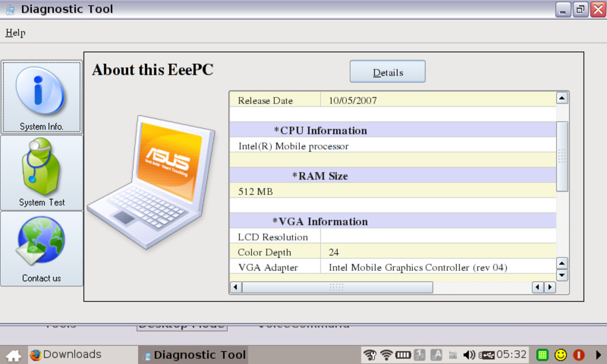This screenshot has width=607, height=364.
Task: Click the Details button
Action: pos(388,72)
